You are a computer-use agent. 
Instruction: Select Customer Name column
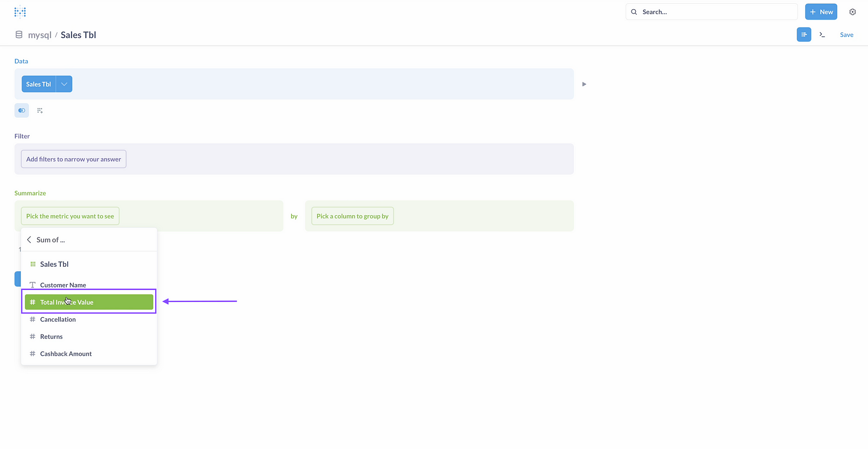click(63, 285)
